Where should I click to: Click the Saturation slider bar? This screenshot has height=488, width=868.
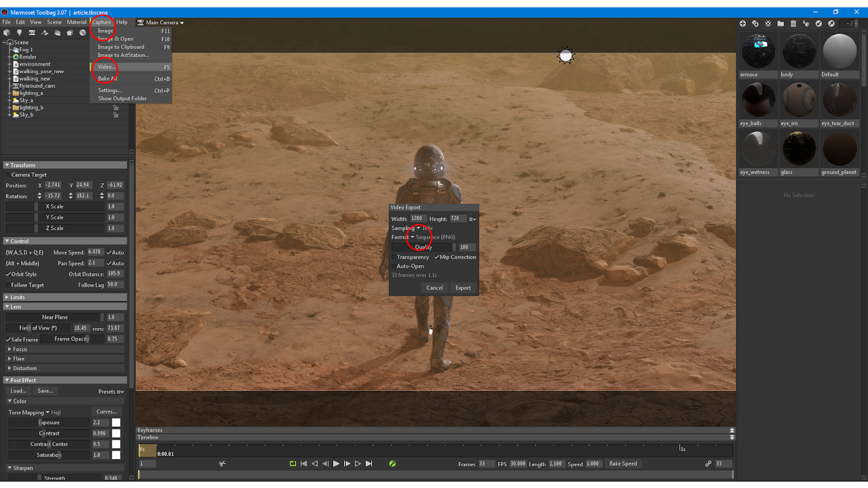(49, 455)
